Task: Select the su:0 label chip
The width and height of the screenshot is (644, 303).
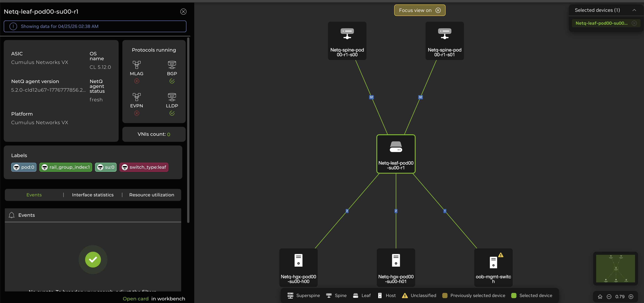Action: [106, 167]
